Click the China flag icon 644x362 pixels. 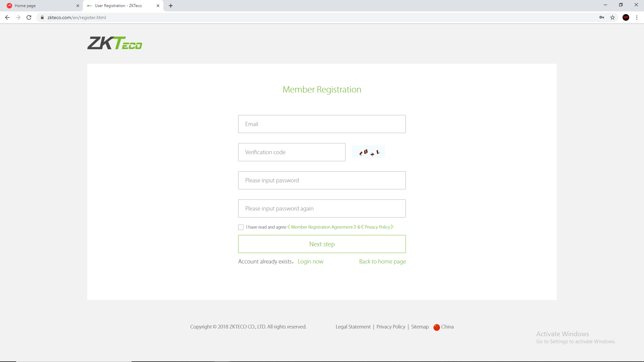pyautogui.click(x=436, y=327)
